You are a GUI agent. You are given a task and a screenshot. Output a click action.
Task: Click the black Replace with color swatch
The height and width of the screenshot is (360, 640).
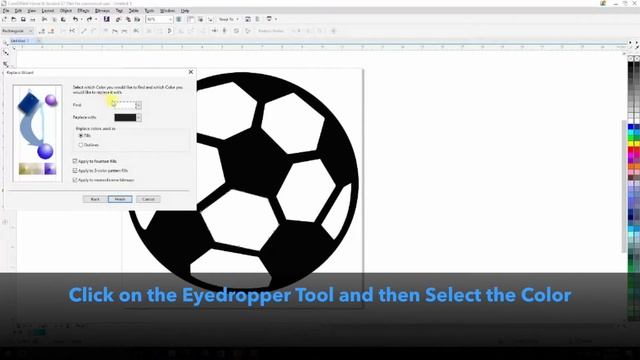tap(125, 118)
